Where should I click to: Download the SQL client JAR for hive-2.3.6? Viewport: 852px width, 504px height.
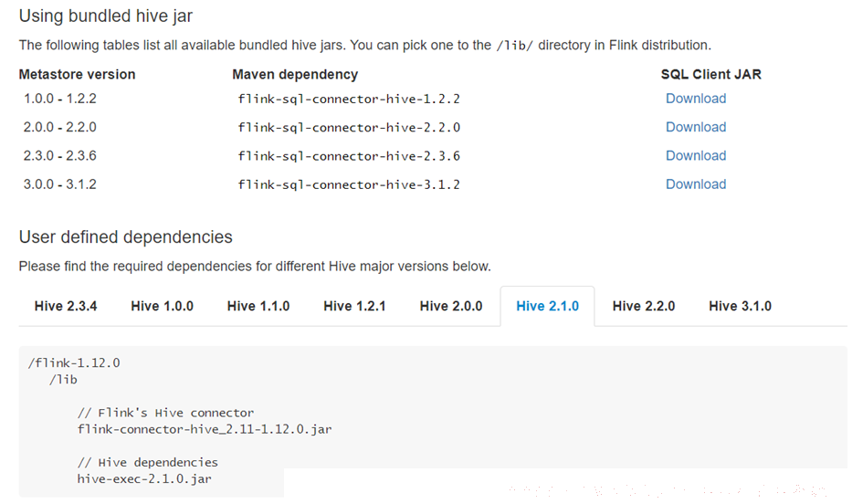click(696, 155)
